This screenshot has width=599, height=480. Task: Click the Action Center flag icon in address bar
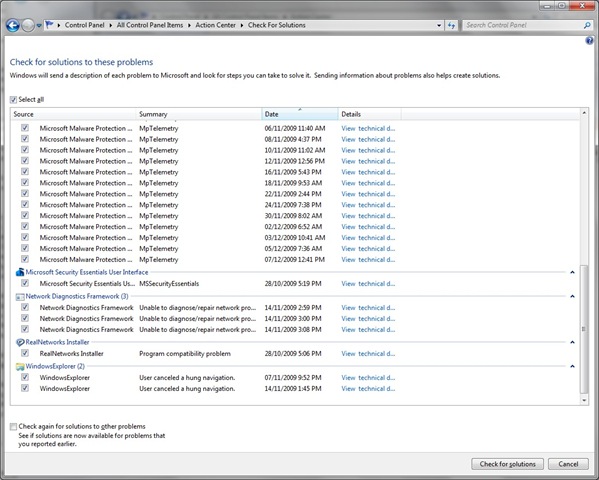(x=49, y=25)
